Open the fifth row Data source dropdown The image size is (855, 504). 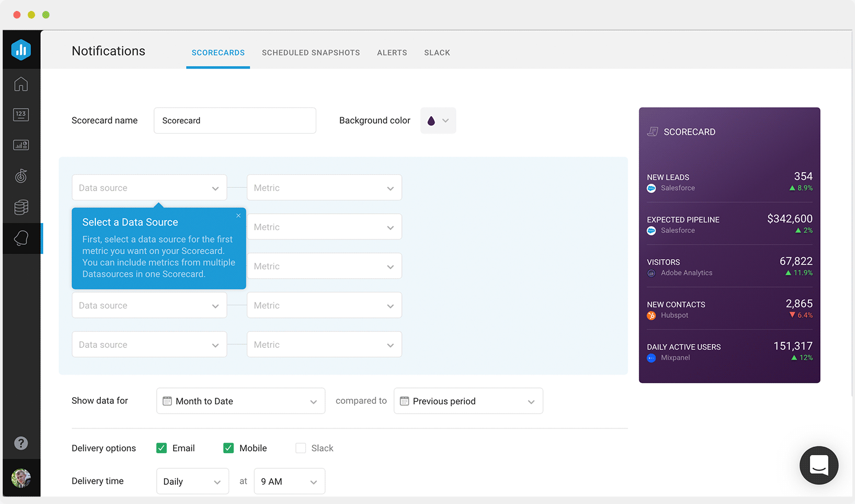150,345
